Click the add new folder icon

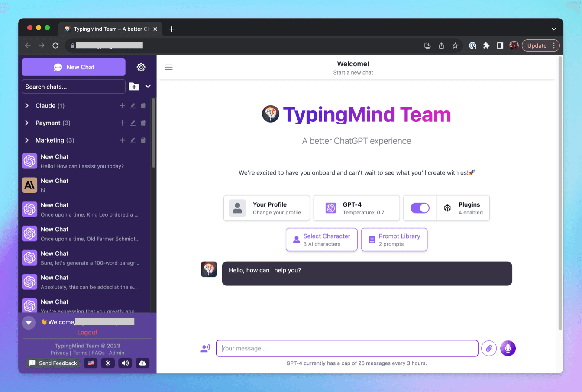coord(134,87)
